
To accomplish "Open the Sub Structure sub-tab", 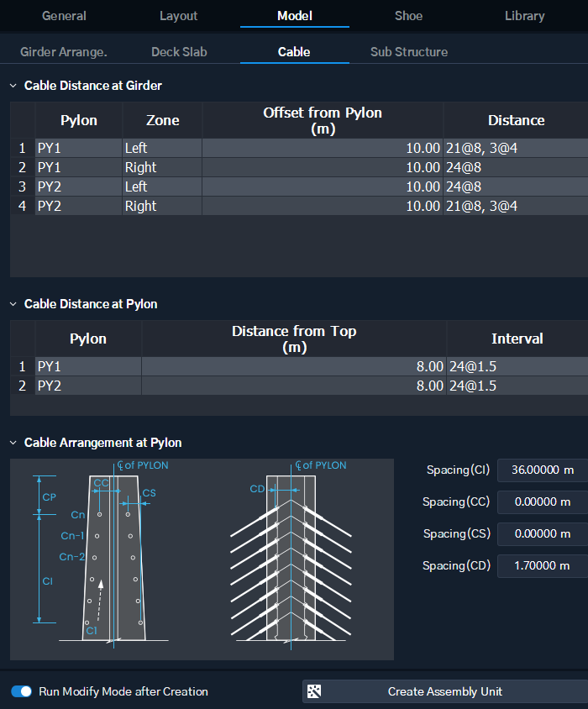I will [x=409, y=52].
